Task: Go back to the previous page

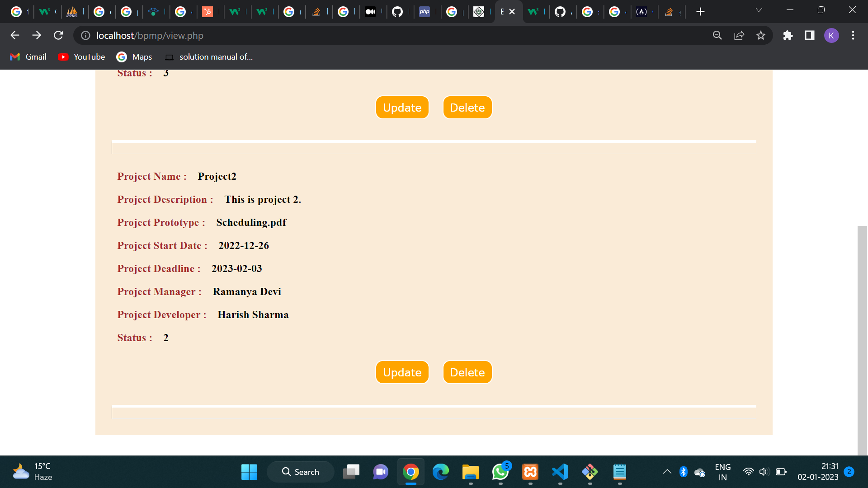Action: click(15, 35)
